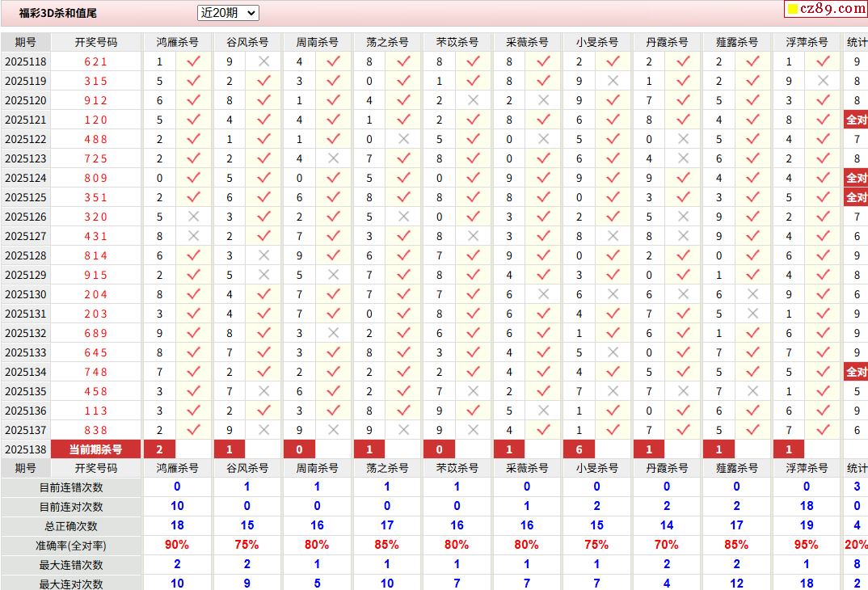Click the 总正确次数 value 19 for 浮萍杀号
The width and height of the screenshot is (868, 590).
[807, 525]
